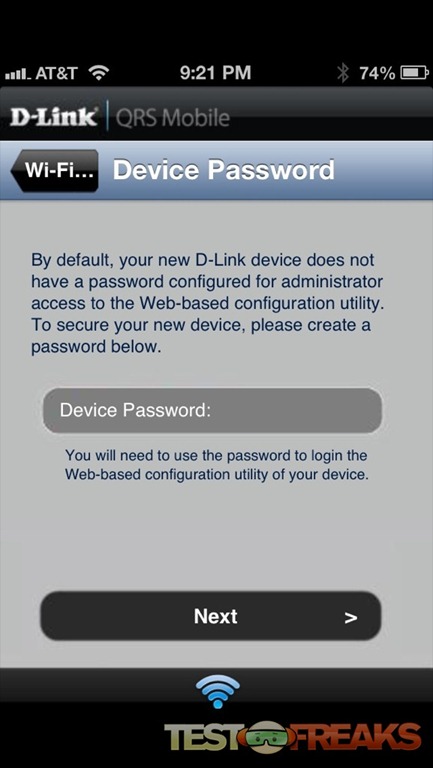Tap the login hint text below field
Image resolution: width=433 pixels, height=768 pixels.
pos(216,465)
